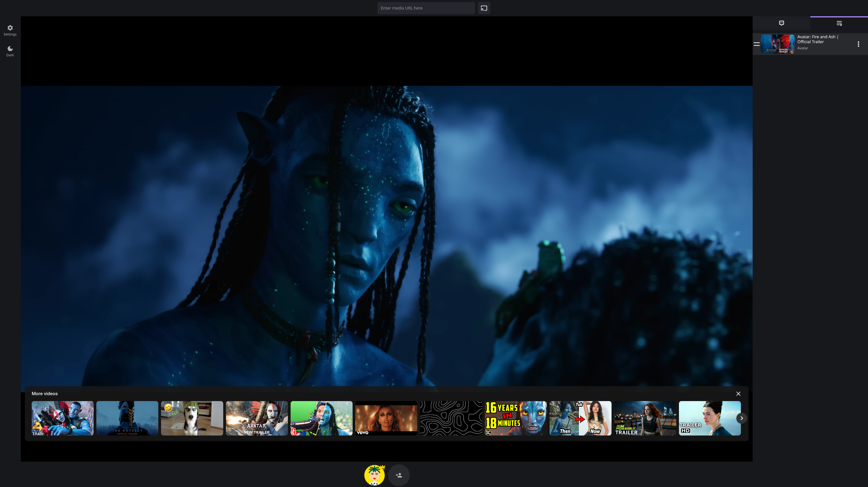Open 16 Years in 18 Minutes video
The width and height of the screenshot is (868, 487).
[516, 418]
